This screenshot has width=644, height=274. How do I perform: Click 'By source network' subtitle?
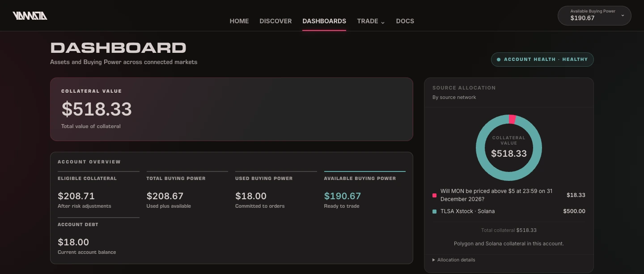pos(454,97)
